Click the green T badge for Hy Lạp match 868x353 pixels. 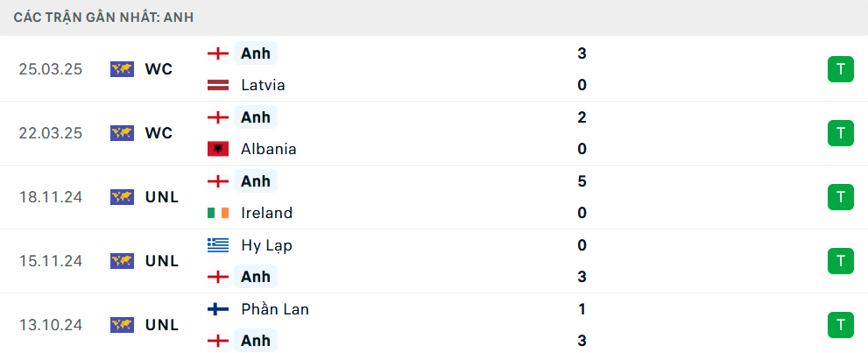click(x=840, y=261)
